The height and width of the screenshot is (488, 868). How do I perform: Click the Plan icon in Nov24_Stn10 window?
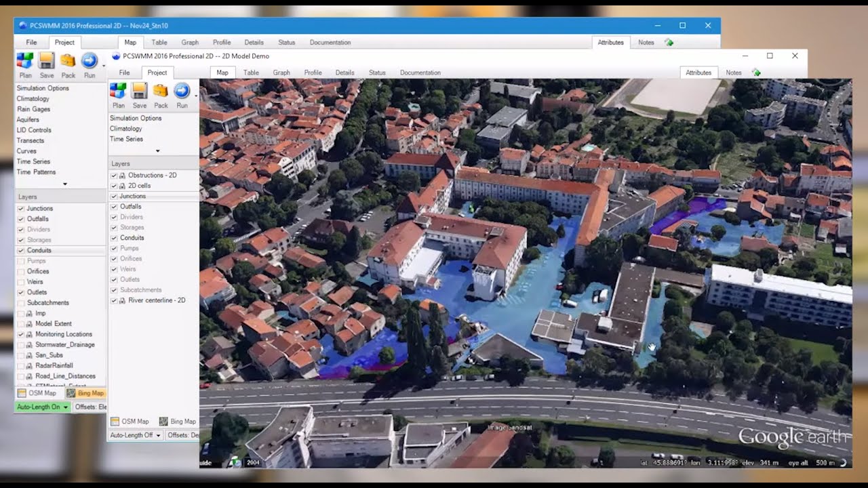point(25,61)
